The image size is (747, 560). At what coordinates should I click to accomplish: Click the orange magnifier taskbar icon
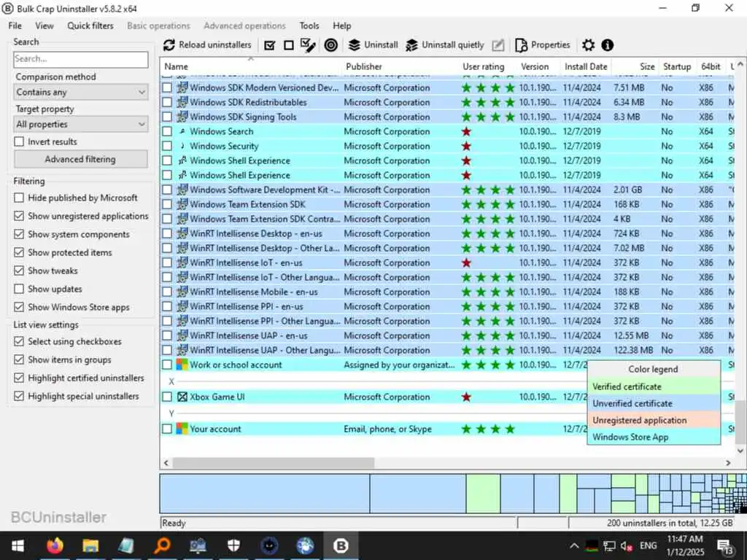(162, 545)
